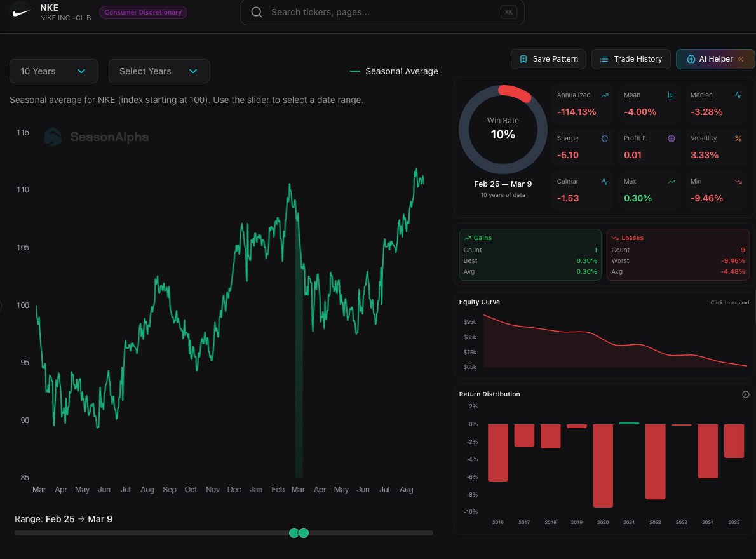Click the Max upward trend icon

(x=671, y=182)
